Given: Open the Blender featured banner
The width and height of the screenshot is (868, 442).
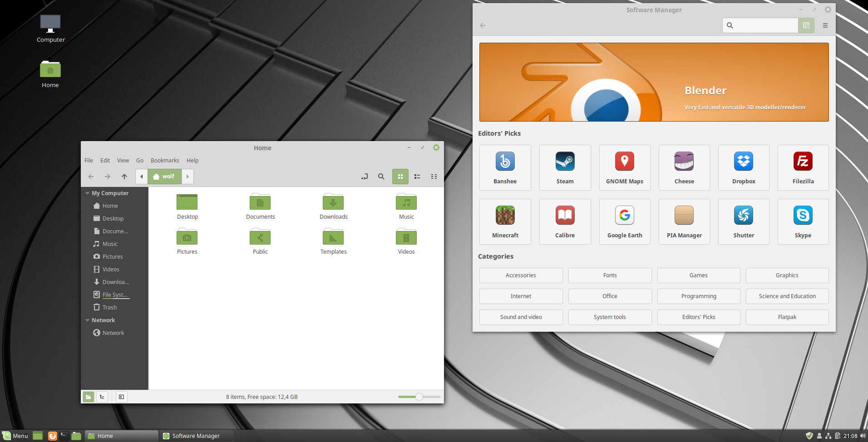Looking at the screenshot, I should click(654, 82).
